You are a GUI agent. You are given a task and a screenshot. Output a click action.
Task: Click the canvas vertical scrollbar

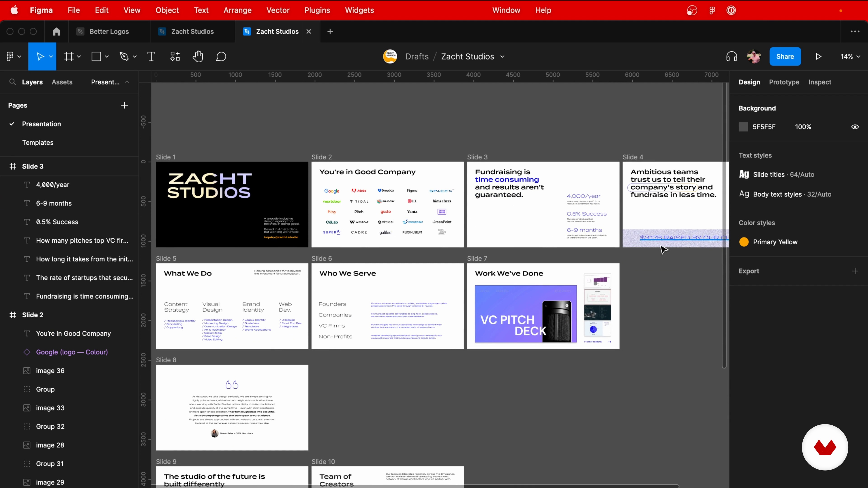click(724, 226)
